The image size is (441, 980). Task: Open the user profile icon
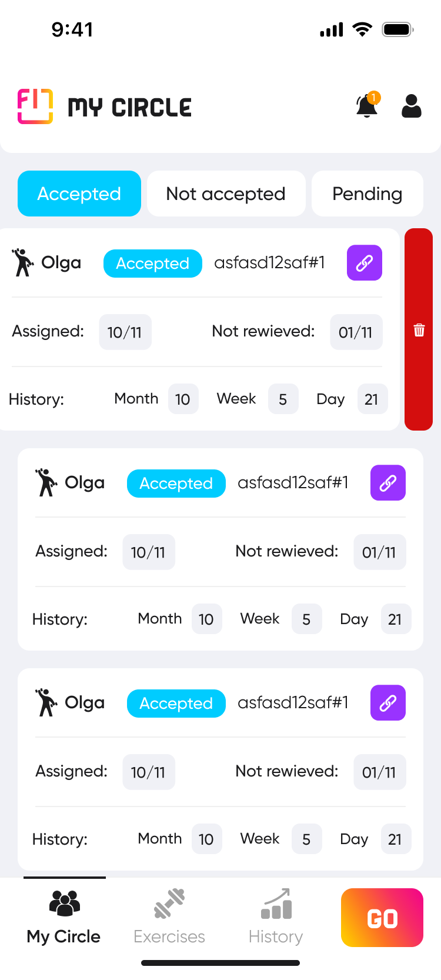pyautogui.click(x=411, y=106)
